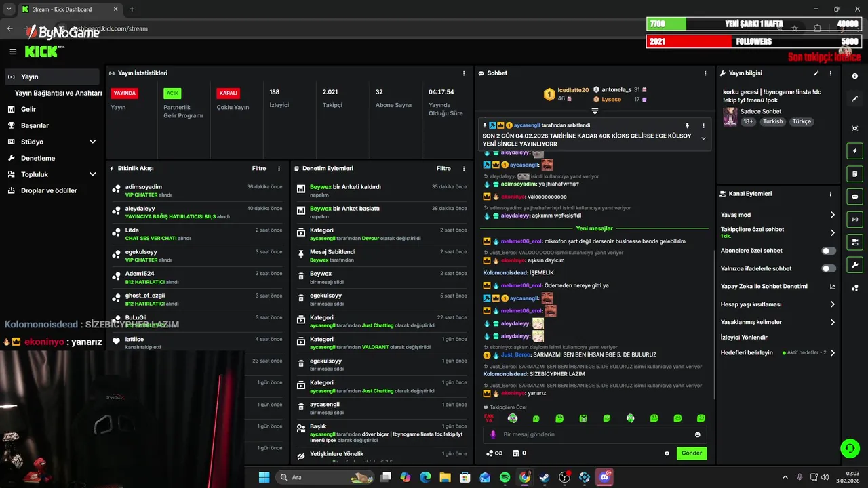
Task: Open Yavaş mod options arrow
Action: click(x=832, y=215)
